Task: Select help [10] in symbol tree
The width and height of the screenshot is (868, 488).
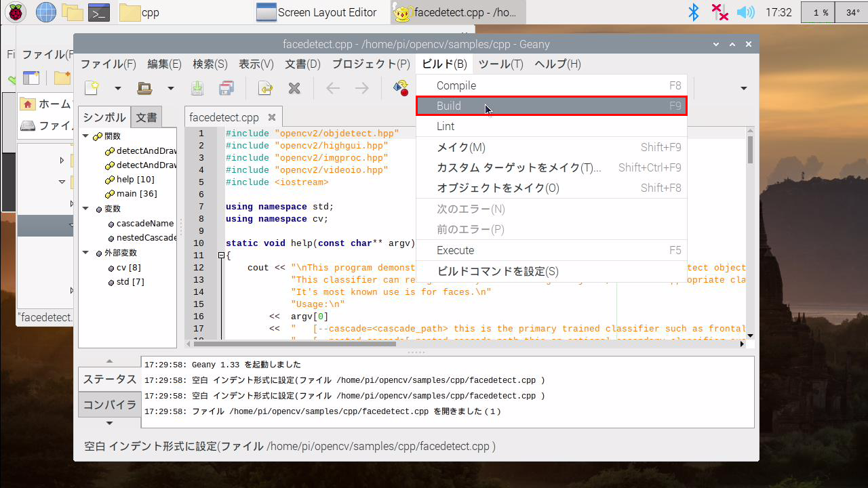Action: pos(135,180)
